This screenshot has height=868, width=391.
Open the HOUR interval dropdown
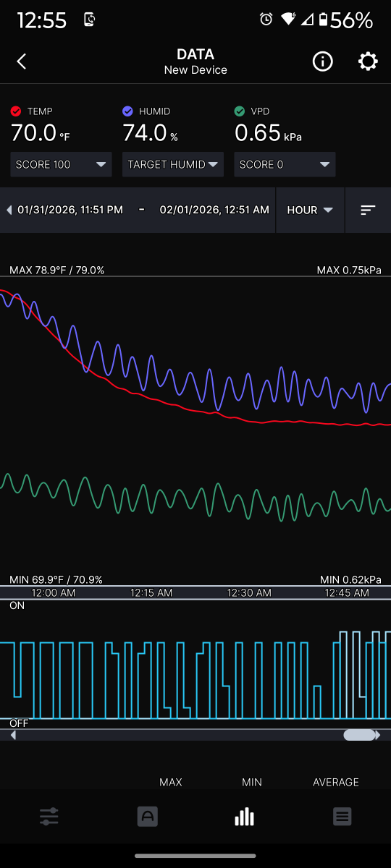pos(310,210)
